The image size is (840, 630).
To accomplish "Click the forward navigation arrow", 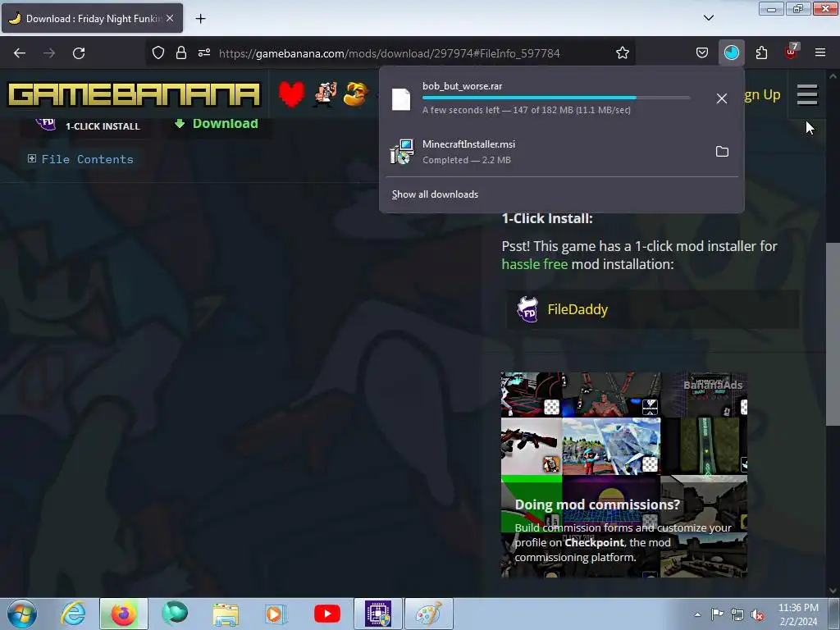I will point(49,53).
